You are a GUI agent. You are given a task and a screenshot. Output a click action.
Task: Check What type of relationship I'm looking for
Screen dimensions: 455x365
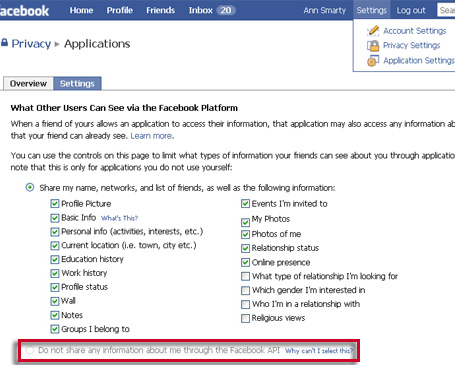[x=245, y=276]
